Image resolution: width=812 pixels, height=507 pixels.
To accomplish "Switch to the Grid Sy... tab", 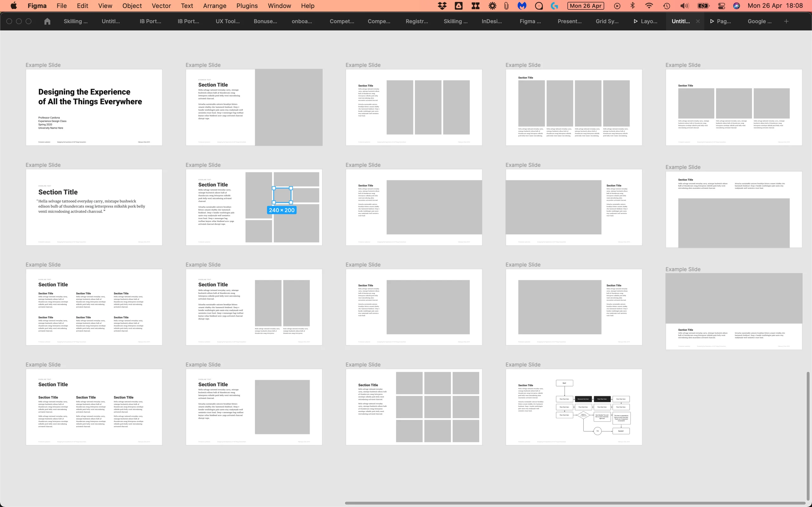I will point(607,21).
